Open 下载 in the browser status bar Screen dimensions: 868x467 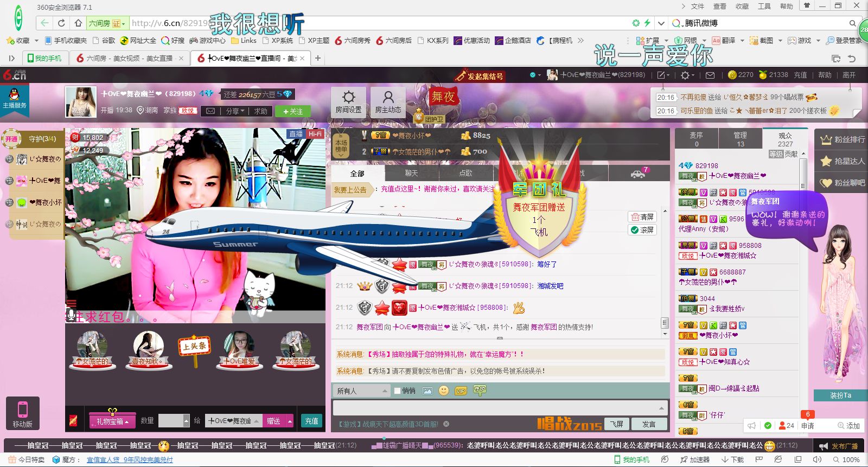tap(733, 459)
